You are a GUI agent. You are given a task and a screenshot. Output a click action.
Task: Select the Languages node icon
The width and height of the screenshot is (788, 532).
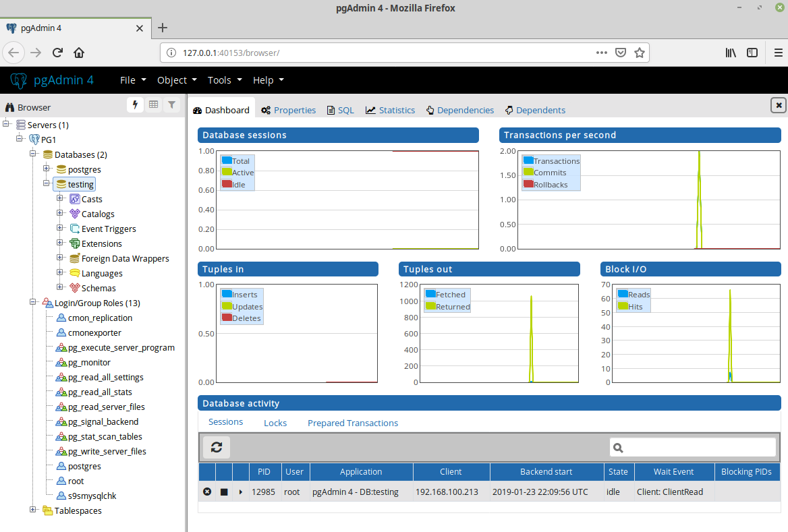point(74,273)
